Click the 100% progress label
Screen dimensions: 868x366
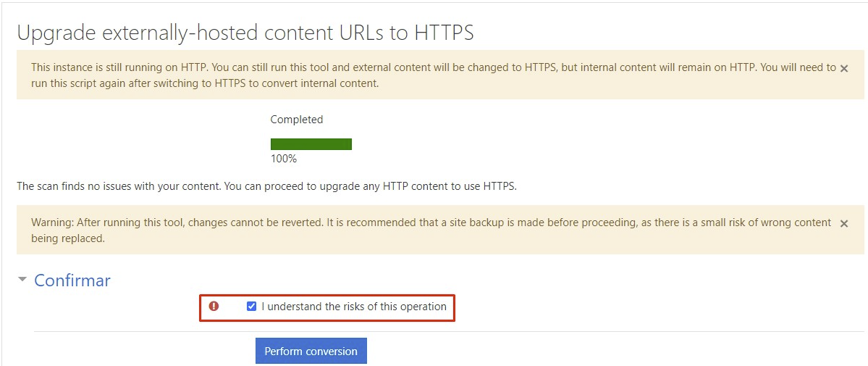[284, 159]
